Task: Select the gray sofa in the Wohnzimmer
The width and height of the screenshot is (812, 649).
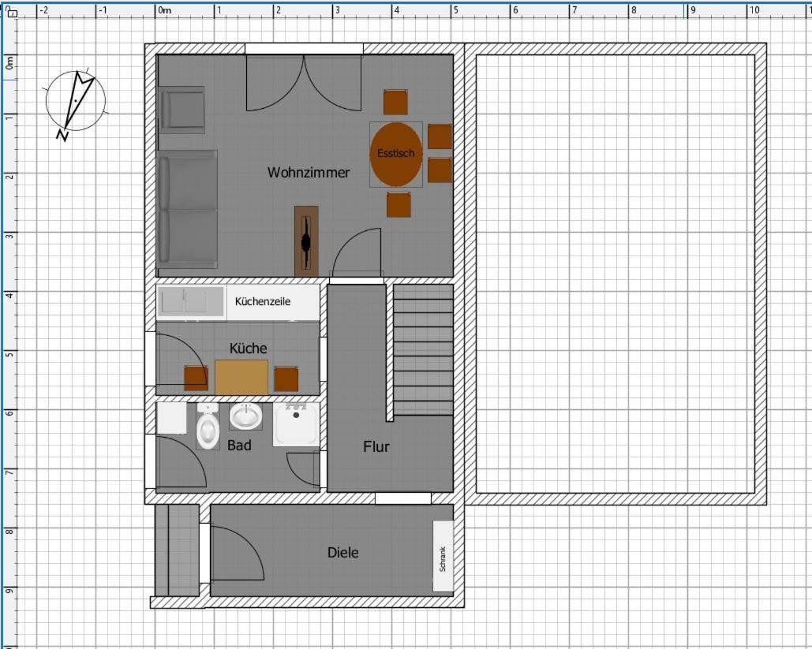Action: [187, 209]
